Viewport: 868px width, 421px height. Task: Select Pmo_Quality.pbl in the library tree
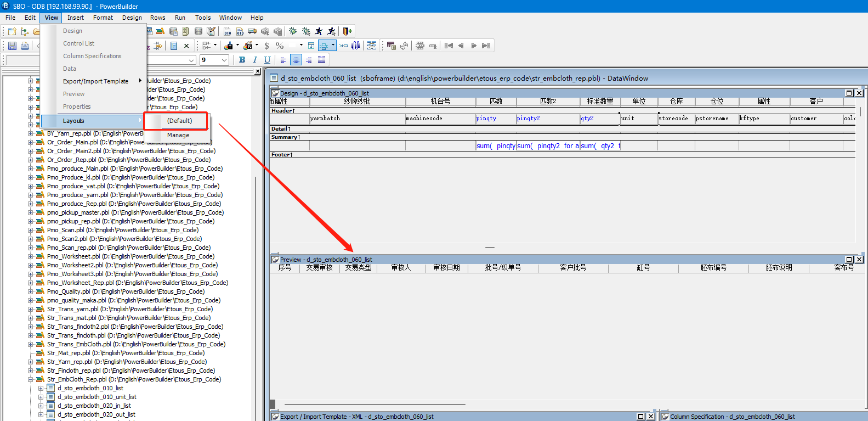[x=126, y=291]
